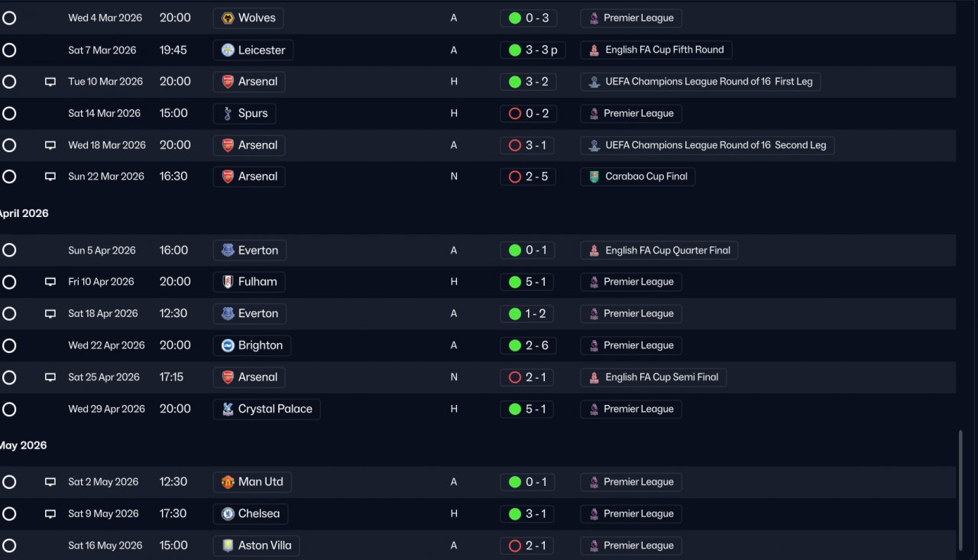This screenshot has height=560, width=978.
Task: Open UEFA Champions League Round of 16 First Leg
Action: (x=701, y=82)
